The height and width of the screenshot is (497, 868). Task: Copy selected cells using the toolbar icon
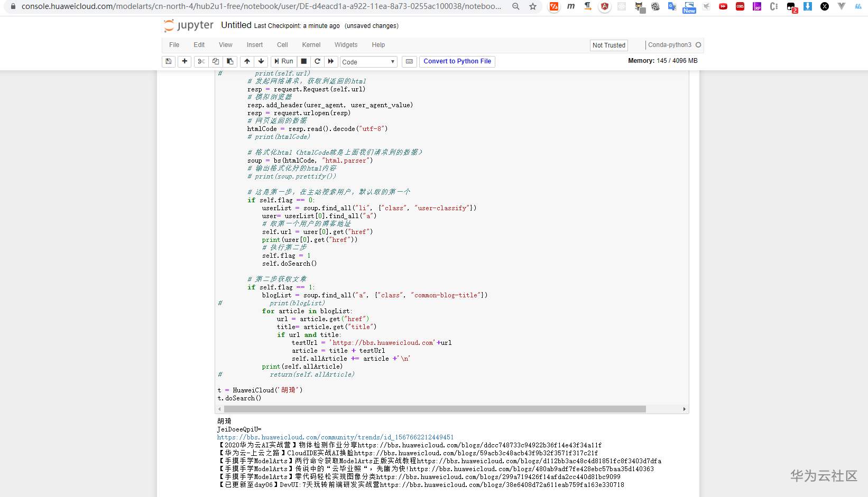click(x=216, y=61)
